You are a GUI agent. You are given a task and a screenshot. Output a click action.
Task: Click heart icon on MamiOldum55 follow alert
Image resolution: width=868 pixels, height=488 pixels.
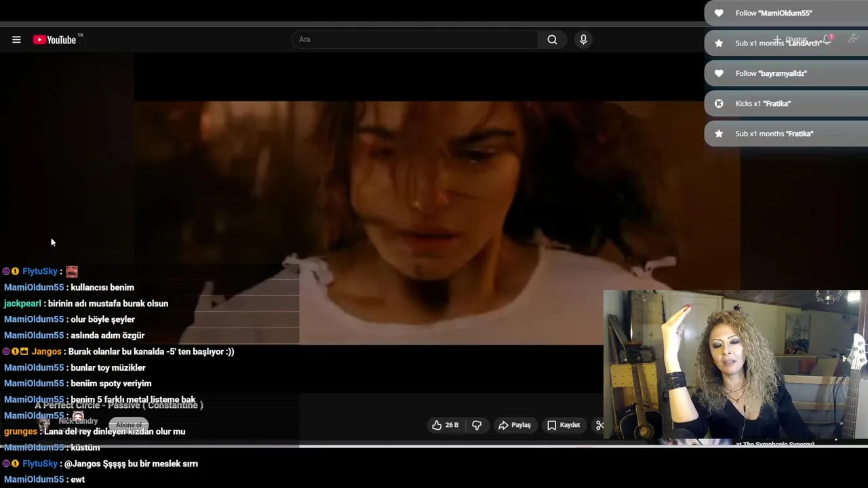719,13
